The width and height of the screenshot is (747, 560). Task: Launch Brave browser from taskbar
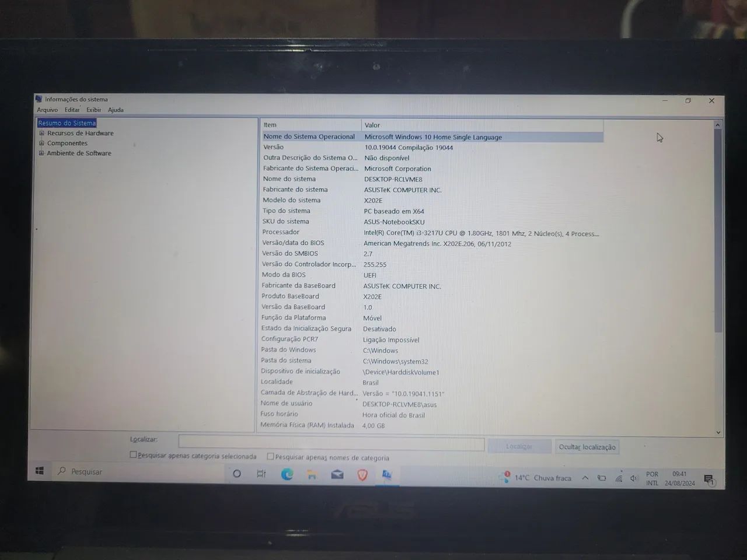point(362,475)
